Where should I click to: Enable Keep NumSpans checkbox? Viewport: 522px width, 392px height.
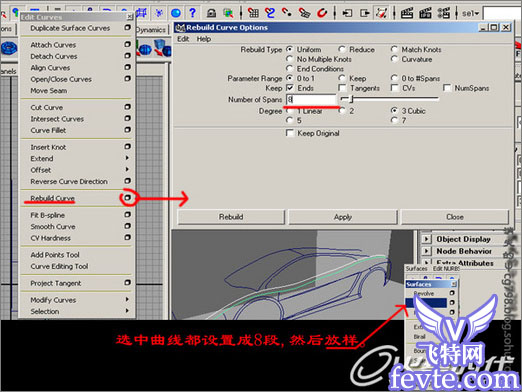click(x=447, y=88)
